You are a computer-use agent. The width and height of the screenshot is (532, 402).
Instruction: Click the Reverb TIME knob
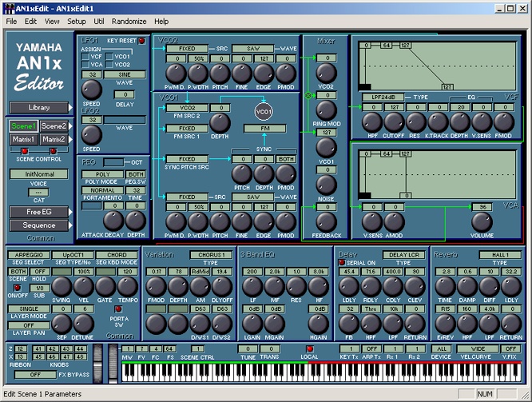tap(445, 287)
